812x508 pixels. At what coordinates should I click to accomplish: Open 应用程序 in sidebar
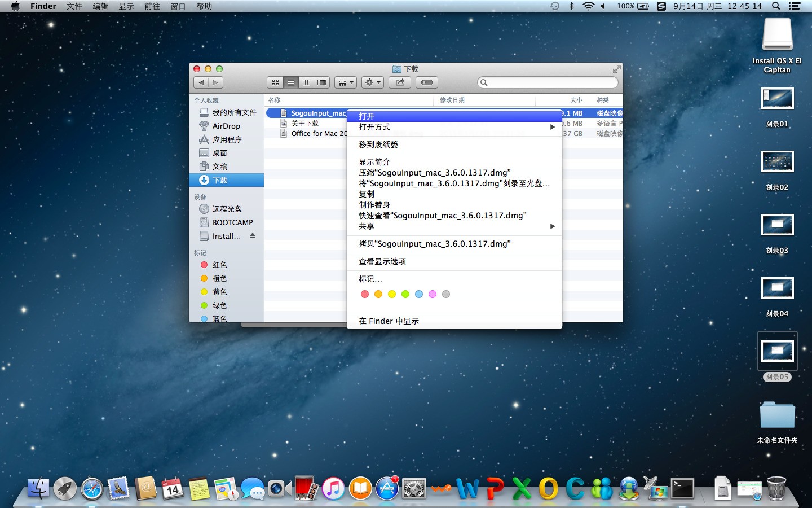tap(227, 139)
